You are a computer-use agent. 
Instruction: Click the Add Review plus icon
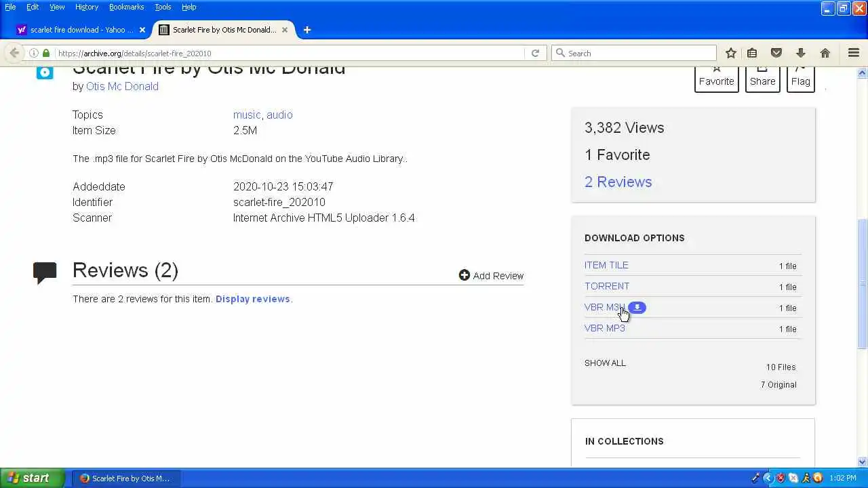pyautogui.click(x=464, y=275)
